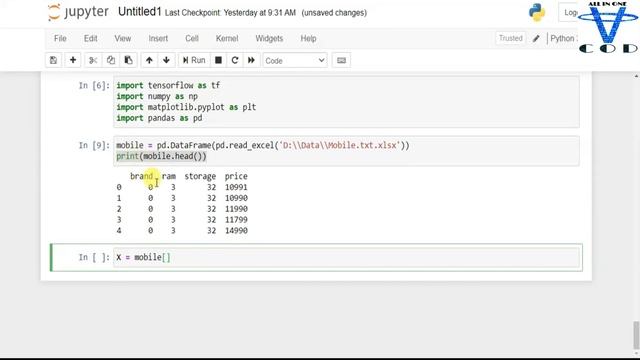The height and width of the screenshot is (360, 640).
Task: Interrupt the kernel with stop icon
Action: (218, 60)
